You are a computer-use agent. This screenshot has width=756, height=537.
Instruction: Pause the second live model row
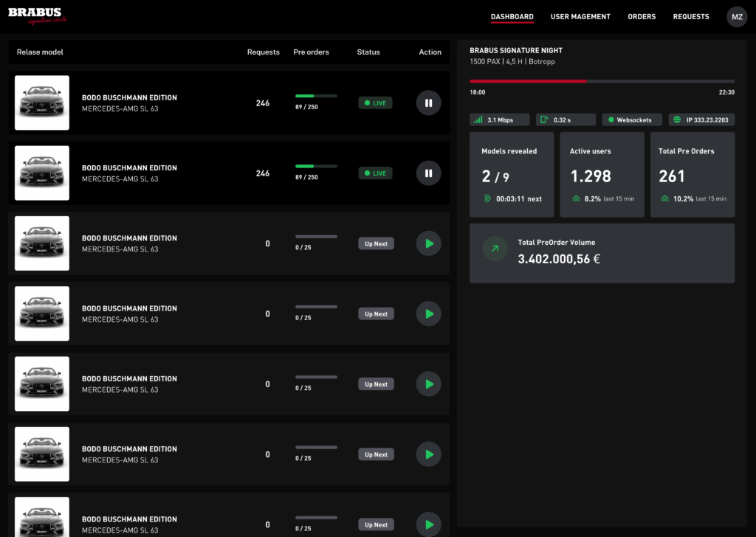[x=428, y=173]
